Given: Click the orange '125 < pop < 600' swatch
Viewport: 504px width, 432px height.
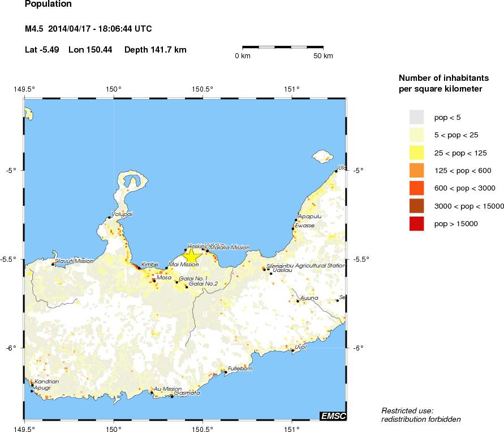Looking at the screenshot, I should click(x=416, y=170).
